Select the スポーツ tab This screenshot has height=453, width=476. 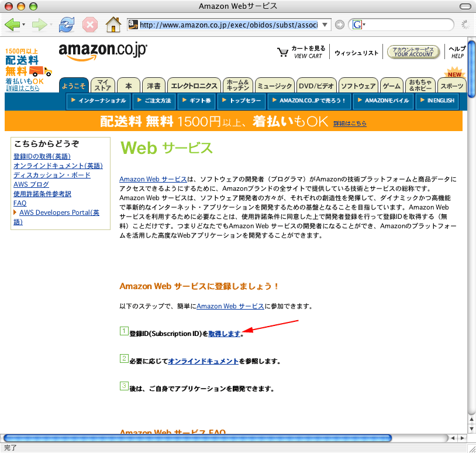point(452,85)
